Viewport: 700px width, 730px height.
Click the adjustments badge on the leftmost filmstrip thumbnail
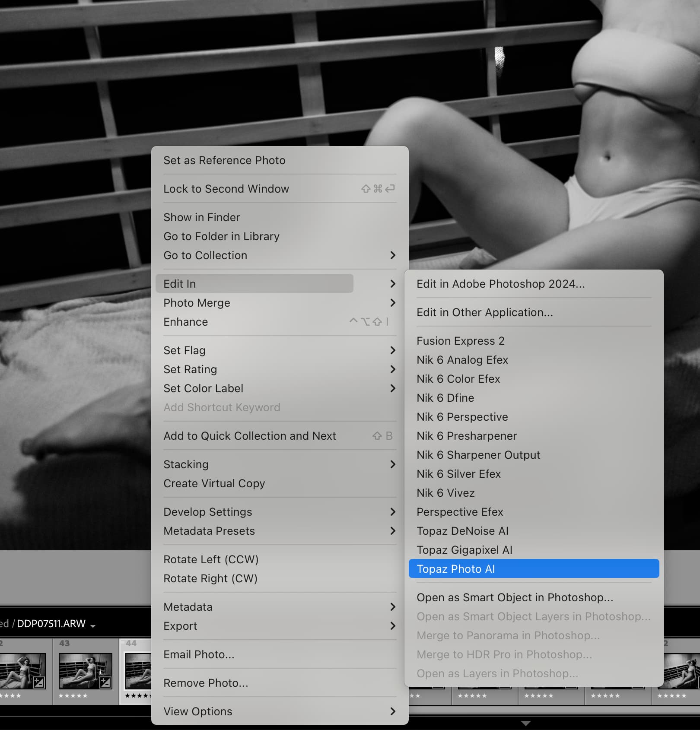pyautogui.click(x=39, y=682)
